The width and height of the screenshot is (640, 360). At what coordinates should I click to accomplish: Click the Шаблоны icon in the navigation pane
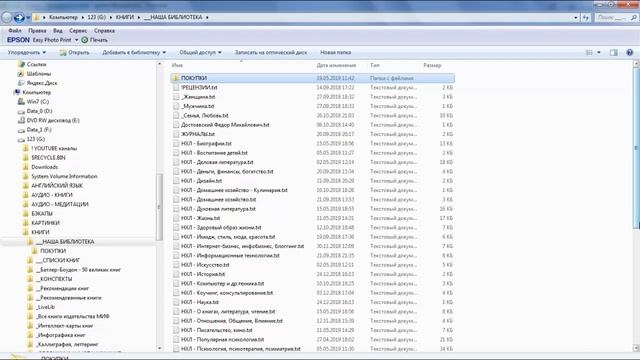point(21,73)
